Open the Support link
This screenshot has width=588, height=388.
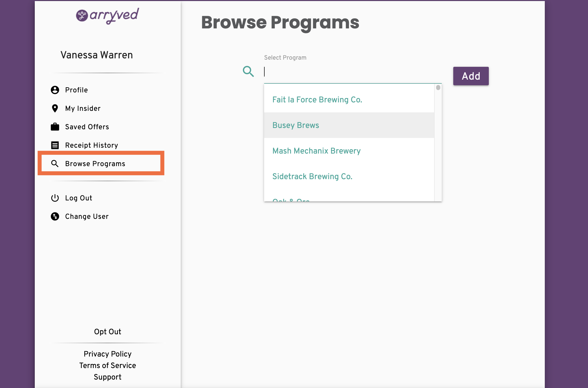(x=108, y=377)
